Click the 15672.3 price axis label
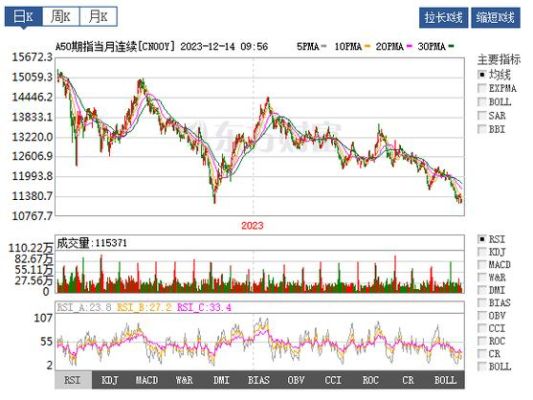Image resolution: width=533 pixels, height=400 pixels. pyautogui.click(x=33, y=57)
